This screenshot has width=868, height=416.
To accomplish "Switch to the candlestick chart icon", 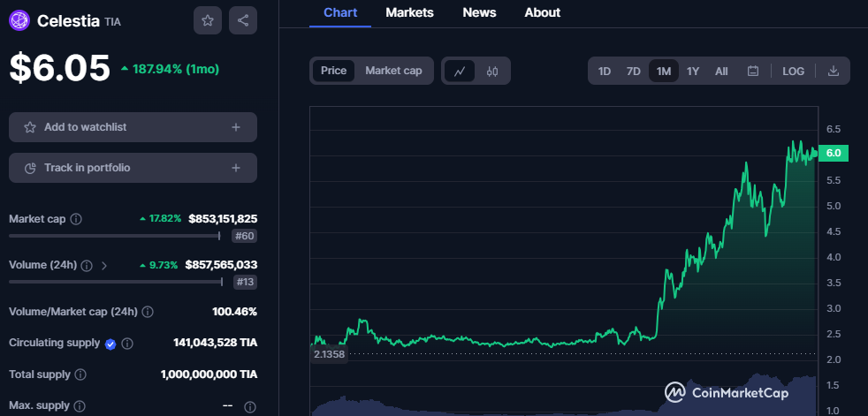I will pyautogui.click(x=492, y=71).
